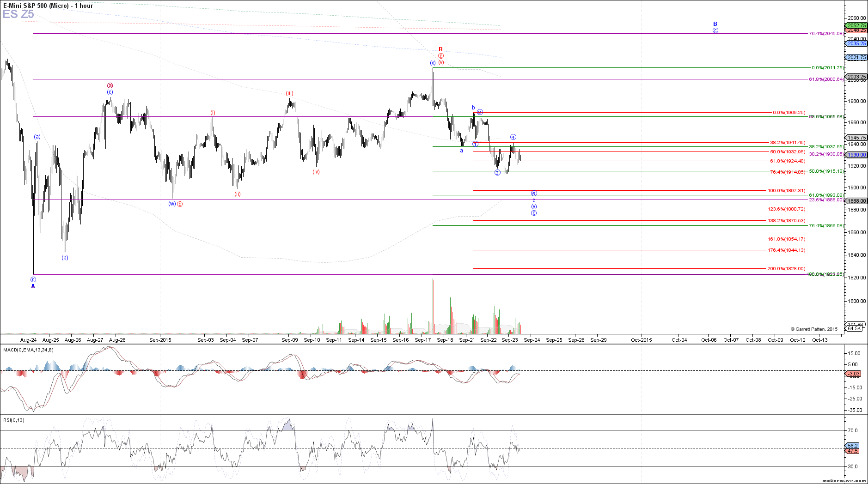Open the MACD(C,EMA,13,34,8) indicator label

coord(28,350)
